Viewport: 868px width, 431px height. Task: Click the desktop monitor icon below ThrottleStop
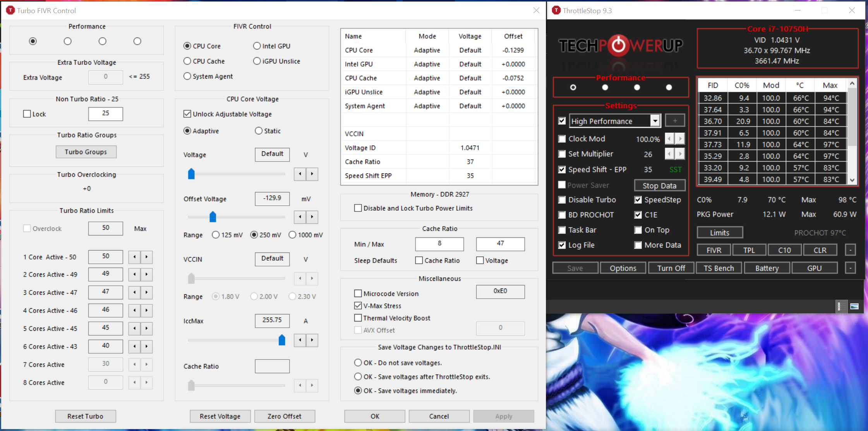point(854,306)
